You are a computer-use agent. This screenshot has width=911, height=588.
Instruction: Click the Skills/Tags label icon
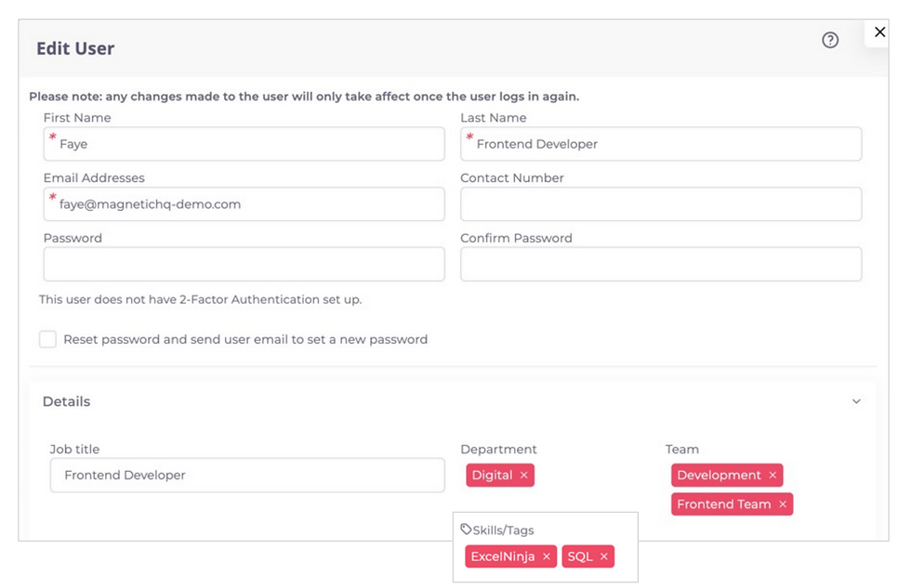coord(468,528)
